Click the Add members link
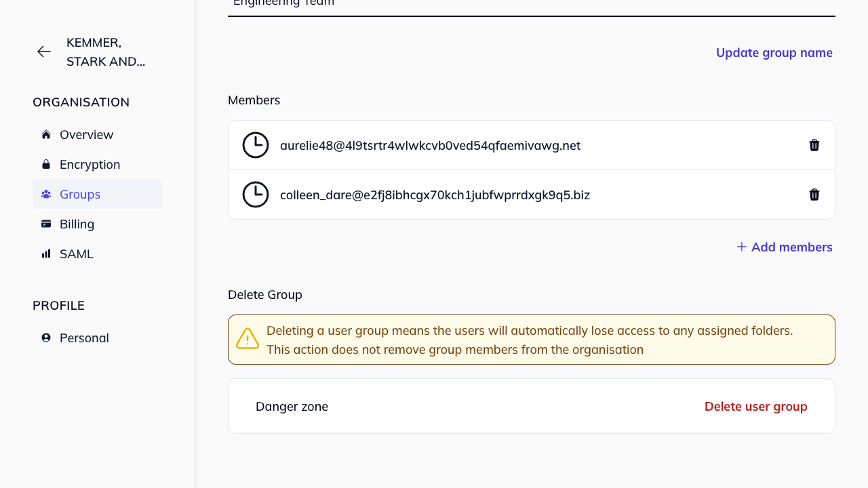 click(x=791, y=247)
